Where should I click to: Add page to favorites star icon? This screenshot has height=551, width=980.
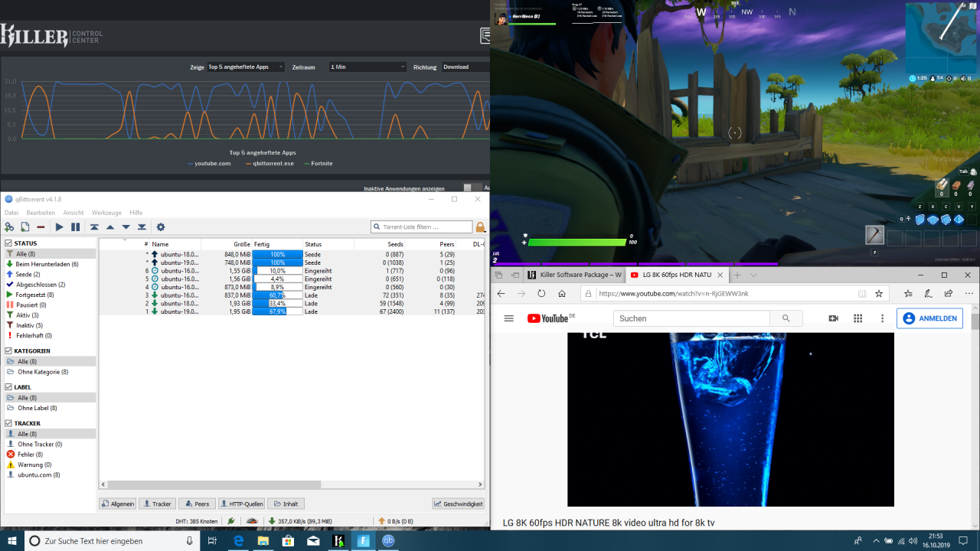[x=879, y=294]
